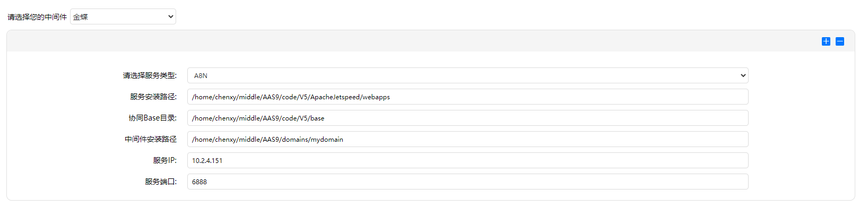Open the 金蝶 middleware dropdown
The height and width of the screenshot is (215, 868).
(123, 16)
